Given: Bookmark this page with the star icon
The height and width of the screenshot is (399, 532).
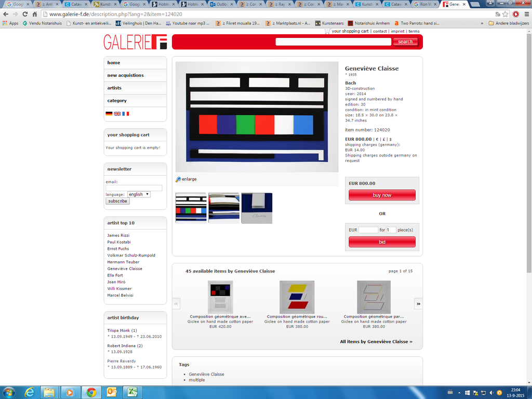Looking at the screenshot, I should pyautogui.click(x=506, y=14).
